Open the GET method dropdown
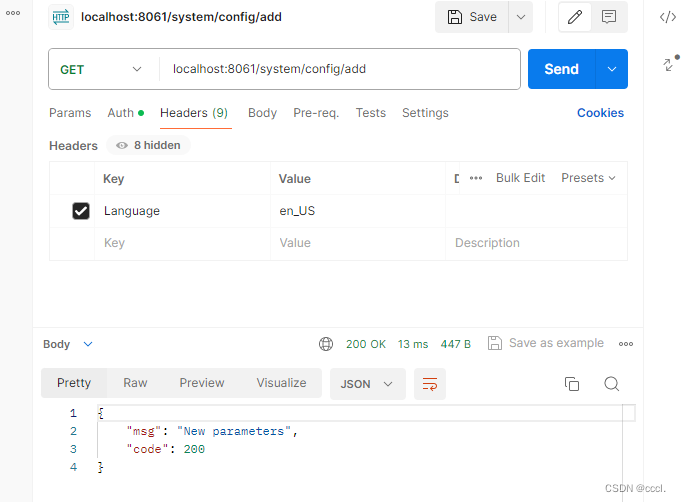Screen dimensions: 681x502 coord(101,69)
